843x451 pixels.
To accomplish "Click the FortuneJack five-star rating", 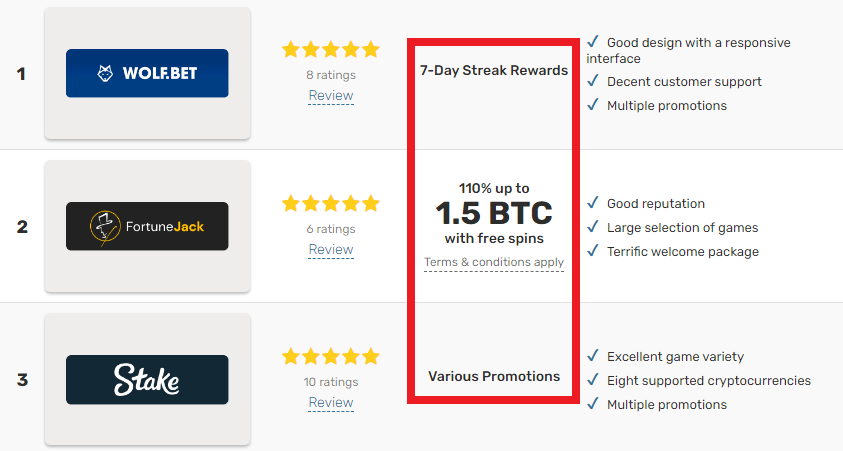I will point(331,203).
